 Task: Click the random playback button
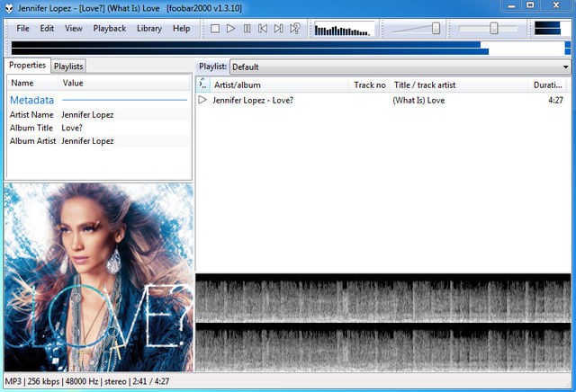[294, 29]
